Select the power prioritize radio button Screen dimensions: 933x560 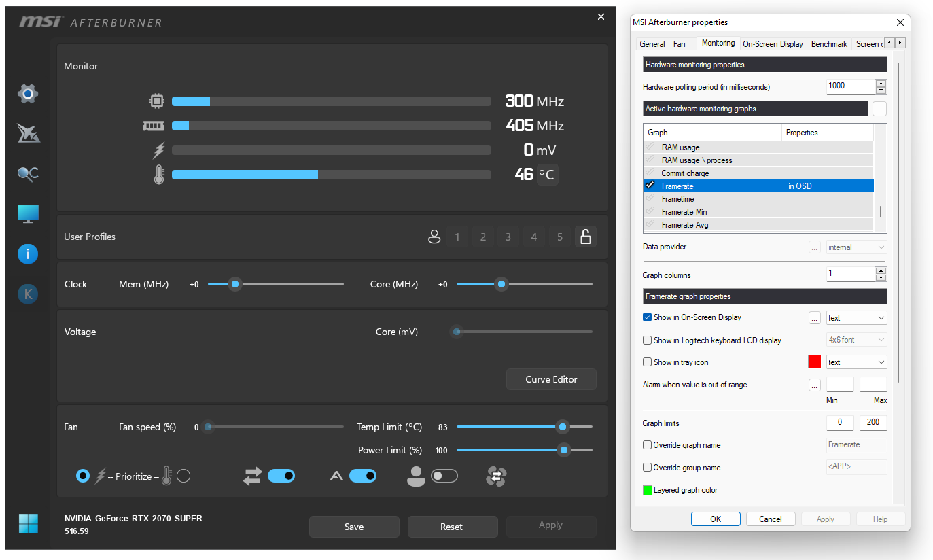click(x=83, y=476)
